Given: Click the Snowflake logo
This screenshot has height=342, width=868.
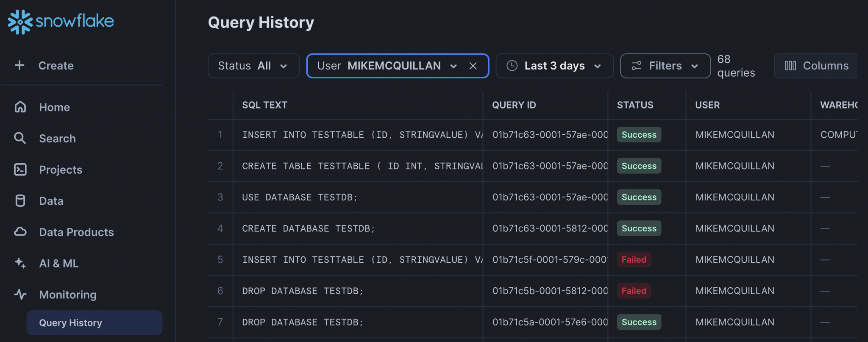Looking at the screenshot, I should pyautogui.click(x=61, y=21).
